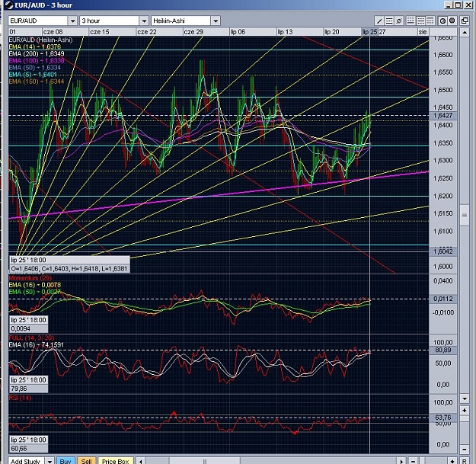Click the FULL (14, 3, 20) stochastic label
The height and width of the screenshot is (464, 476).
tap(31, 338)
